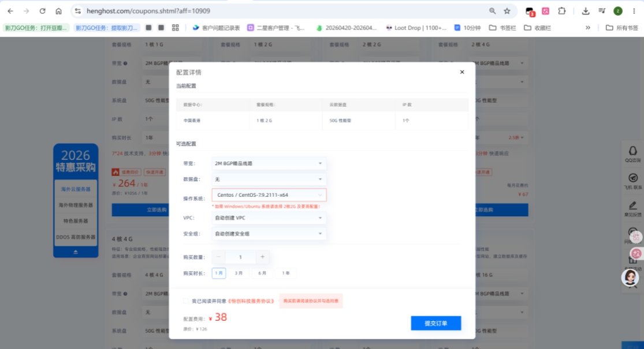Show more bookmarks with the double chevron
Viewport: 644px width, 349px height.
tap(588, 28)
